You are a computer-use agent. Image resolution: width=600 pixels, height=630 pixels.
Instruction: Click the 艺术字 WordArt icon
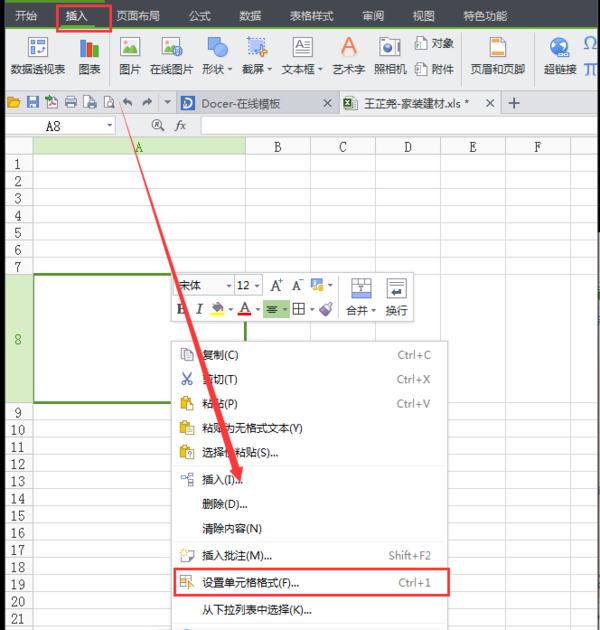point(348,49)
